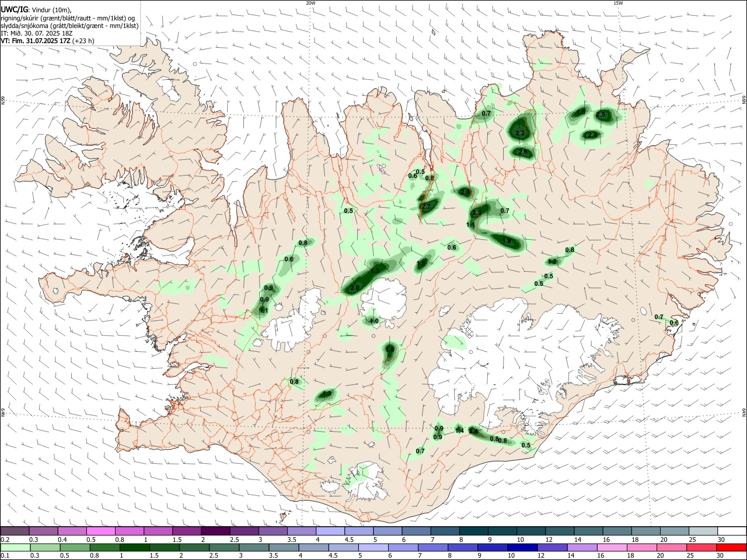Viewport: 747px width, 560px height.
Task: Select lower-row pink swatch starting at 20
Action: (671, 547)
